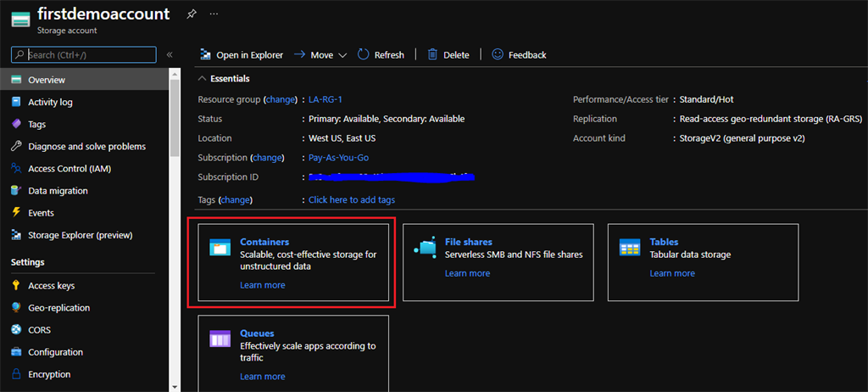Click the Geo-replication globe icon
Viewport: 868px width, 392px height.
[17, 308]
